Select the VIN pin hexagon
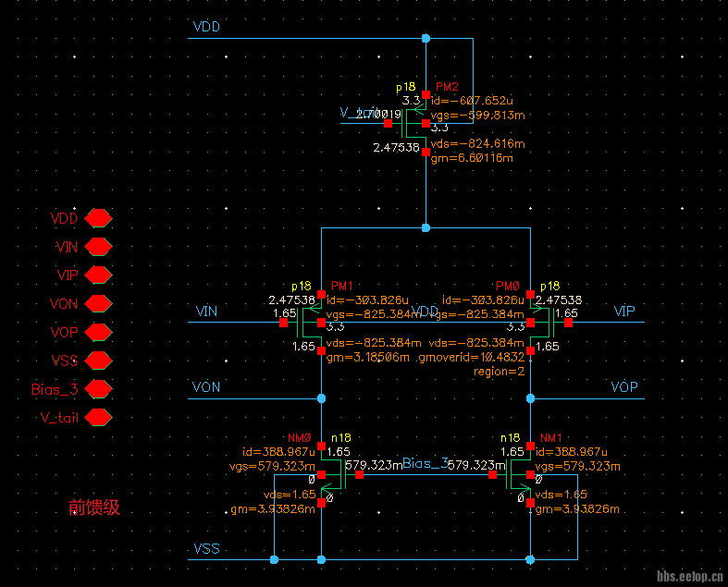Screen dimensions: 728x587 98,247
